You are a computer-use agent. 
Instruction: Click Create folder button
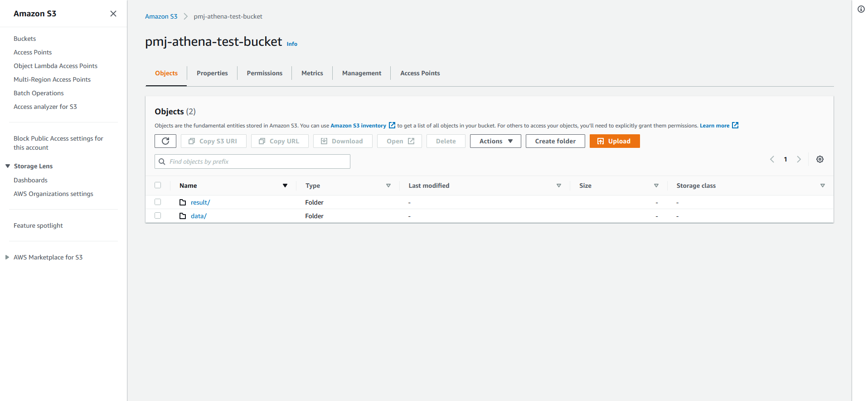[555, 141]
